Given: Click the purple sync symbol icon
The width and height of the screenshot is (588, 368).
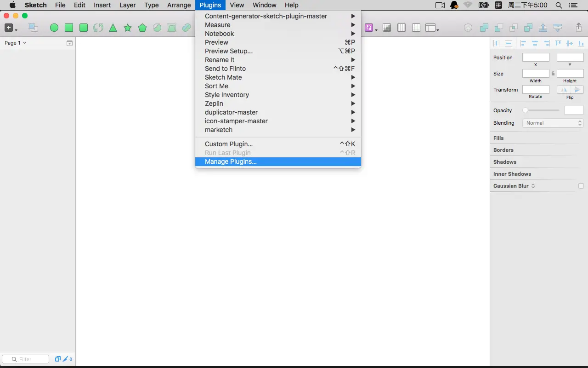Looking at the screenshot, I should tap(370, 28).
